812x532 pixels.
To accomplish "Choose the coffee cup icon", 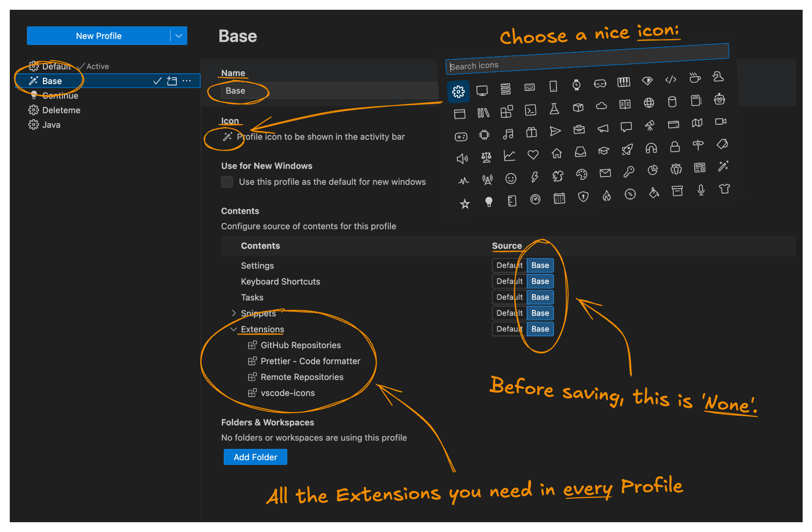I will pos(694,78).
